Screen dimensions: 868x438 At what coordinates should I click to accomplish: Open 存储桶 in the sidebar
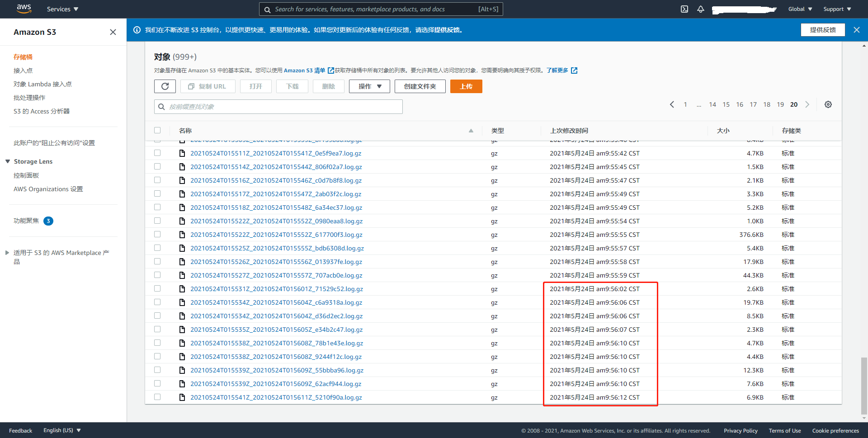click(x=23, y=57)
